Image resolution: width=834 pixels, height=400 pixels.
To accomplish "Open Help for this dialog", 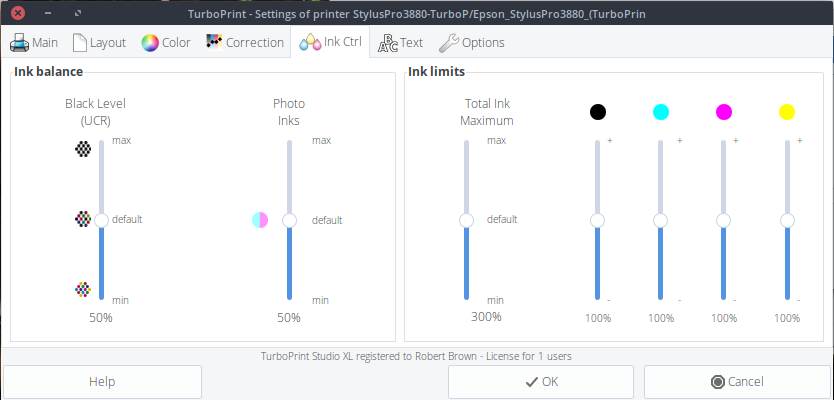I will click(102, 381).
